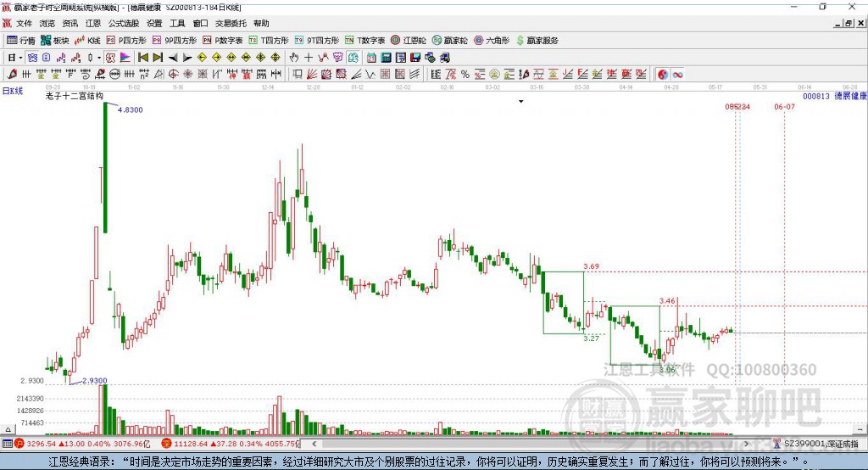Open the 板块 sector view
Image resolution: width=868 pixels, height=470 pixels.
tap(54, 41)
